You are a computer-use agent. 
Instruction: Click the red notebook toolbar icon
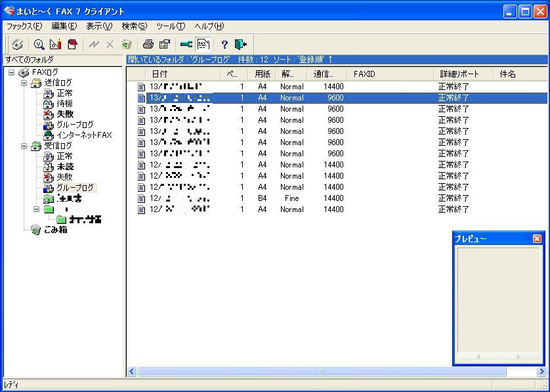(72, 44)
